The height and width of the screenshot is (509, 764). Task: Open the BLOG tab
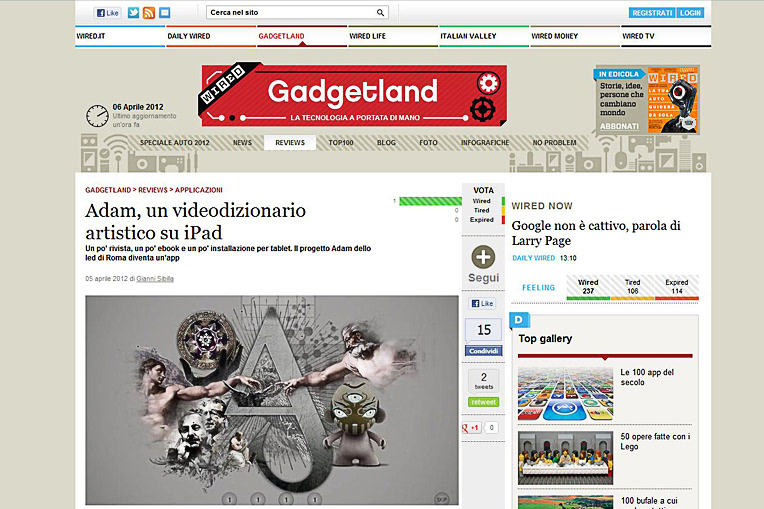point(386,143)
